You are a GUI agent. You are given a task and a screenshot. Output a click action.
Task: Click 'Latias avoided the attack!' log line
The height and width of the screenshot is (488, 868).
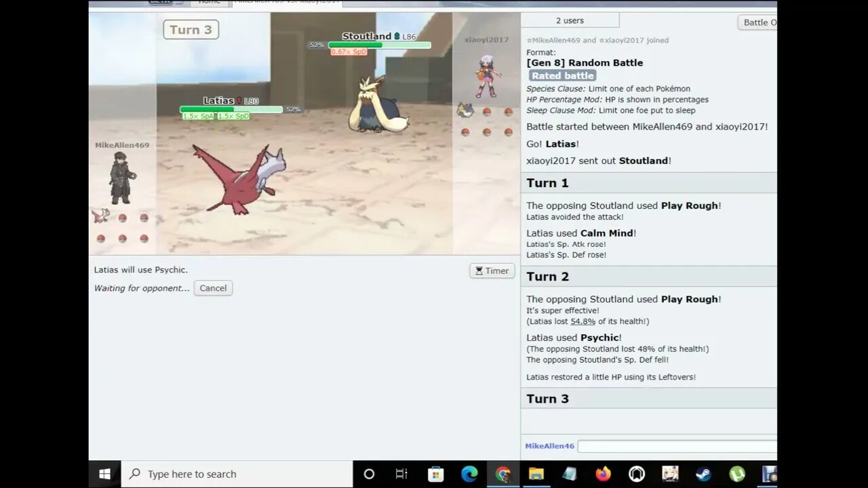coord(575,217)
